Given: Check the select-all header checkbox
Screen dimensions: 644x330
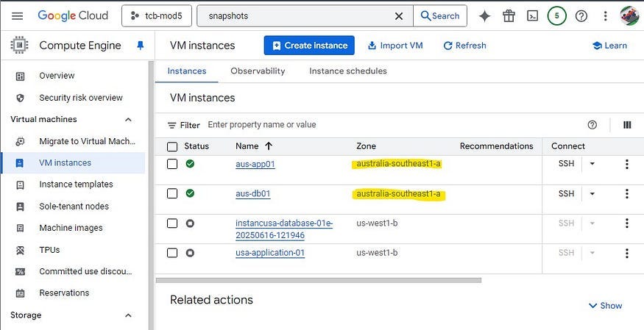Looking at the screenshot, I should pyautogui.click(x=172, y=146).
